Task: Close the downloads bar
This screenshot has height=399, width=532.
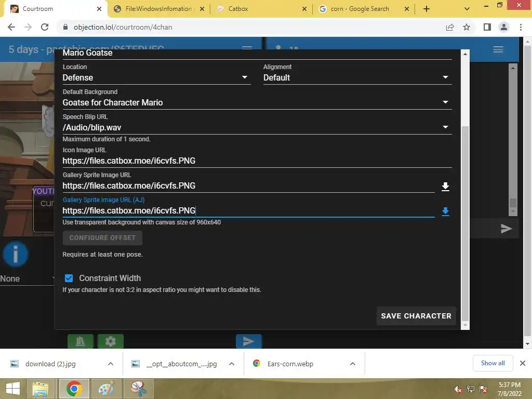Action: (x=523, y=363)
